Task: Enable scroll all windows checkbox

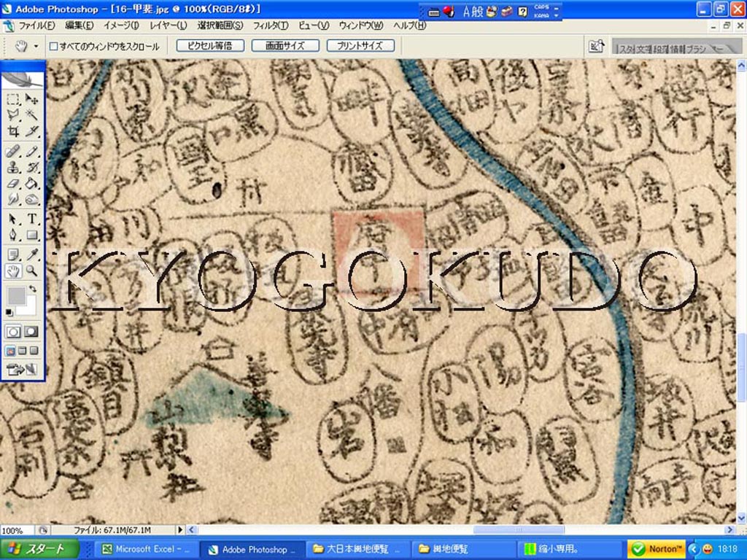Action: pyautogui.click(x=54, y=46)
